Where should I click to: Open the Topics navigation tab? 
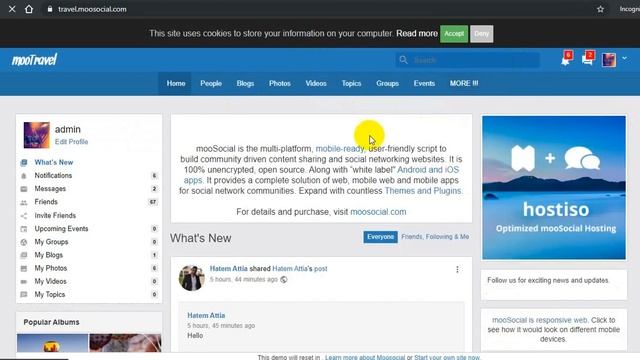[351, 83]
